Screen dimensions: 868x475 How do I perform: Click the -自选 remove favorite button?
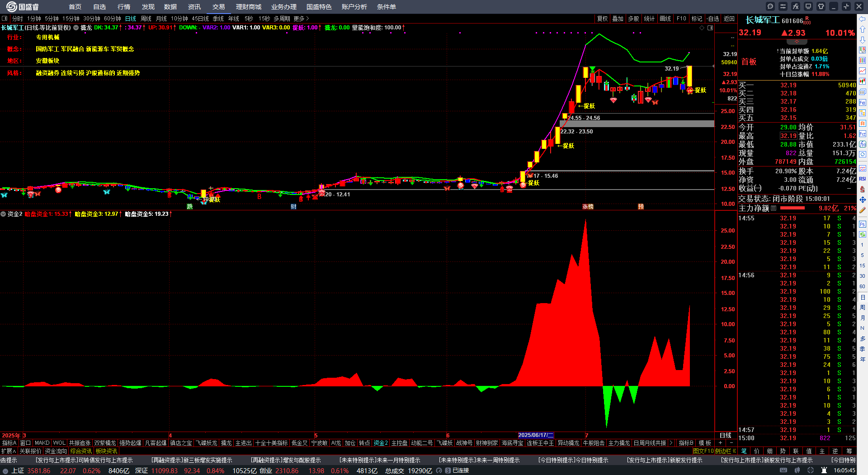[713, 19]
